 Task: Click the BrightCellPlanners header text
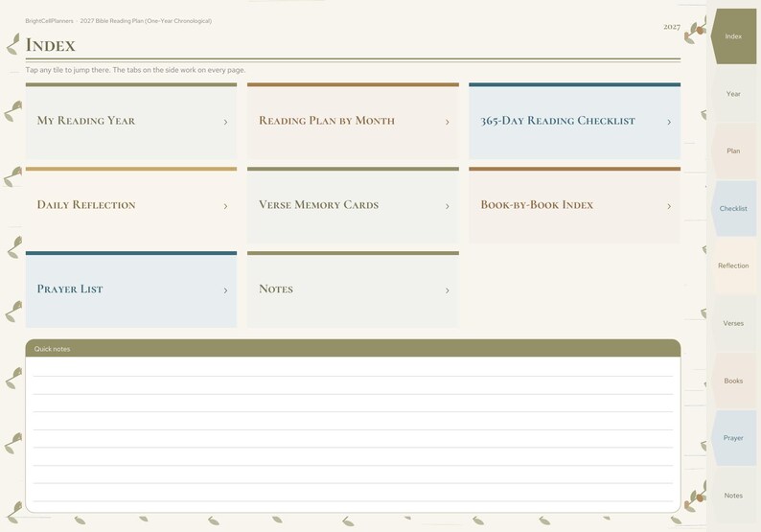50,21
